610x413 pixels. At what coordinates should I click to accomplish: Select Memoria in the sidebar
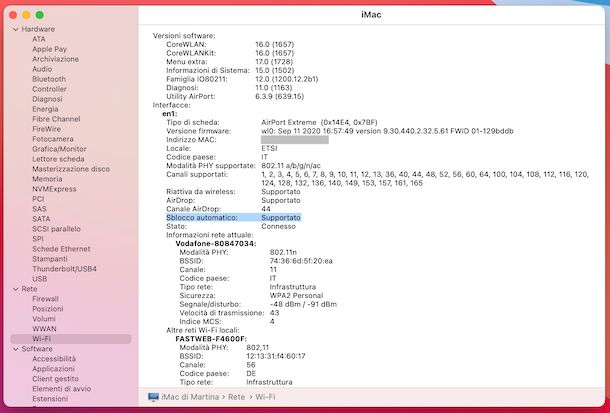pos(47,179)
